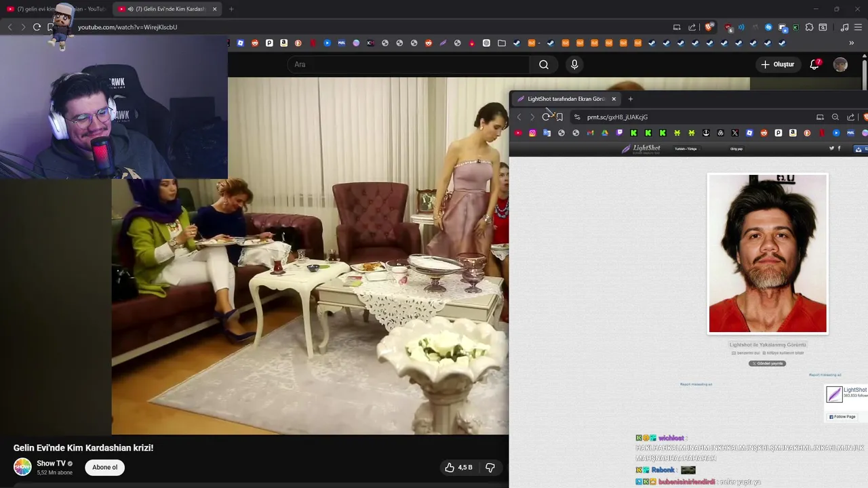This screenshot has height=488, width=868.
Task: Click the YouTube search magnifier button
Action: pos(544,64)
